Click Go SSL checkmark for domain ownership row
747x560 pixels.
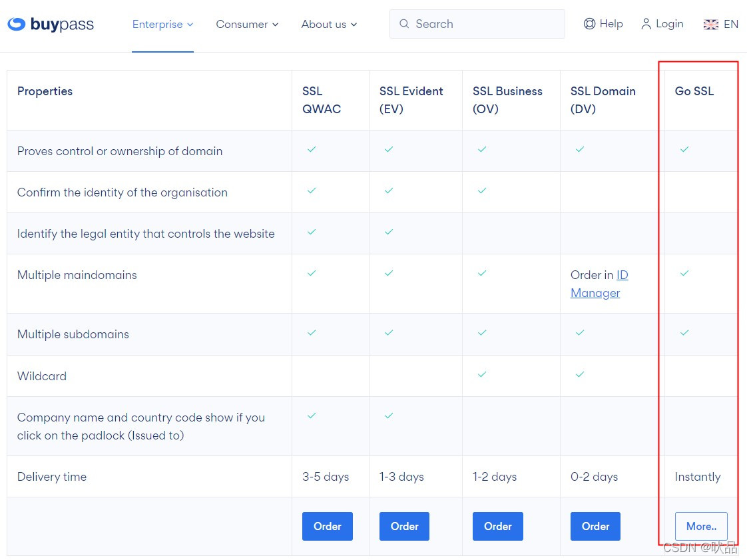(x=684, y=149)
